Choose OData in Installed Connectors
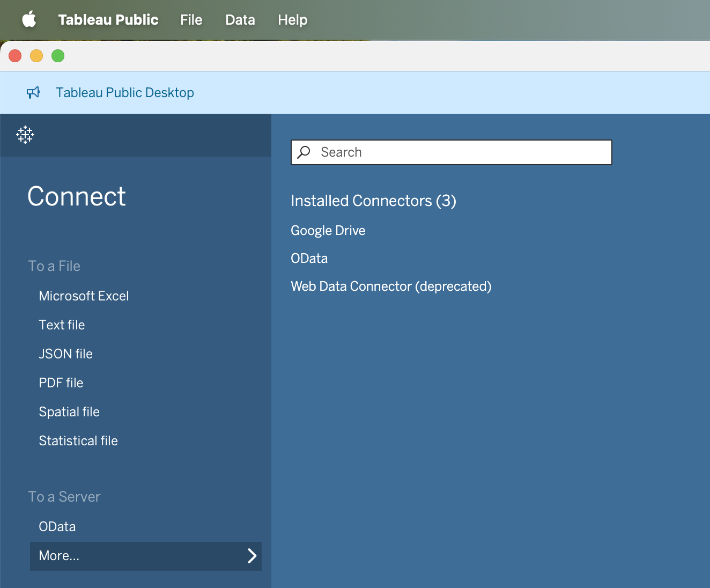The width and height of the screenshot is (710, 588). (x=309, y=259)
